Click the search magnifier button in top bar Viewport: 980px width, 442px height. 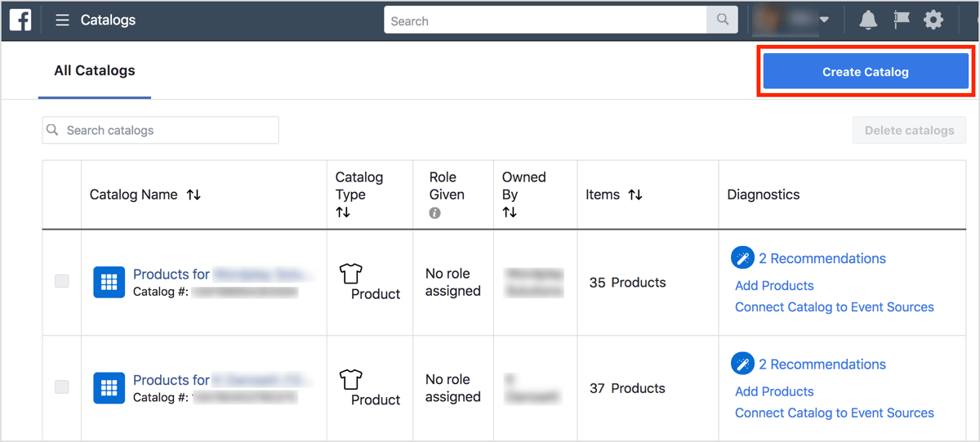click(723, 20)
